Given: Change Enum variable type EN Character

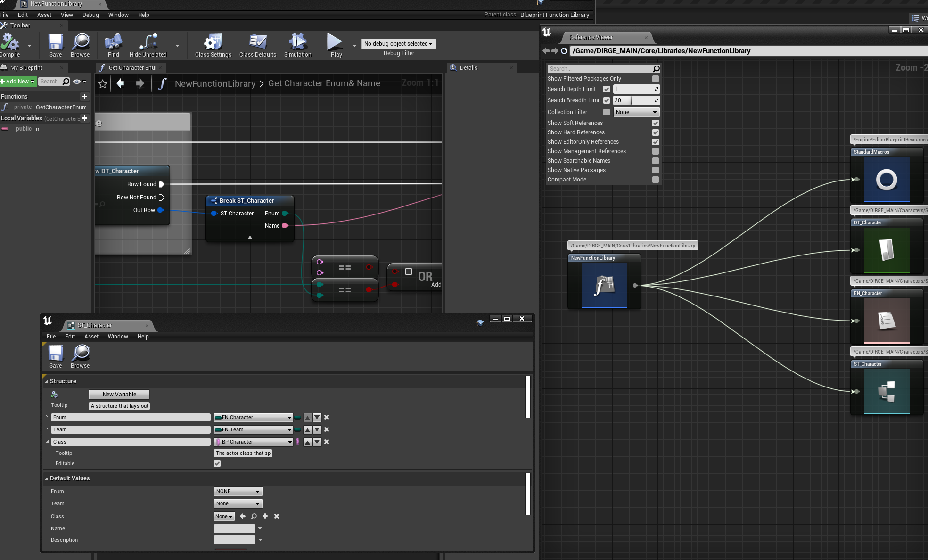Looking at the screenshot, I should [x=253, y=417].
